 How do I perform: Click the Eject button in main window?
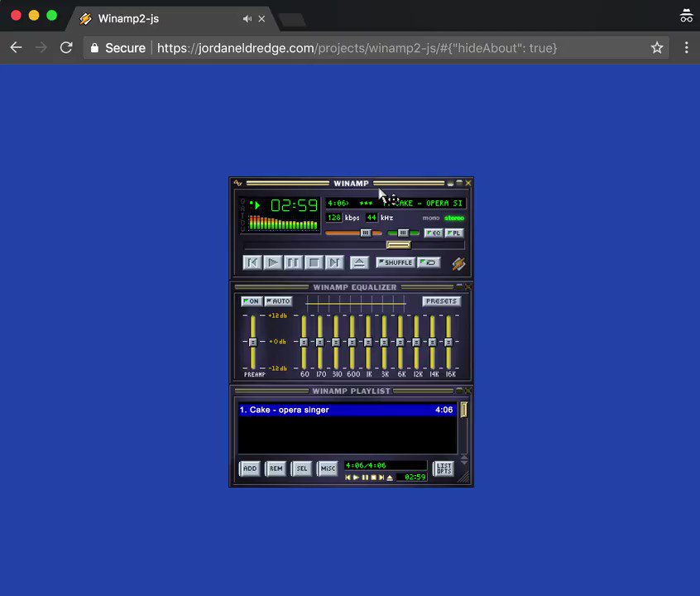click(359, 262)
